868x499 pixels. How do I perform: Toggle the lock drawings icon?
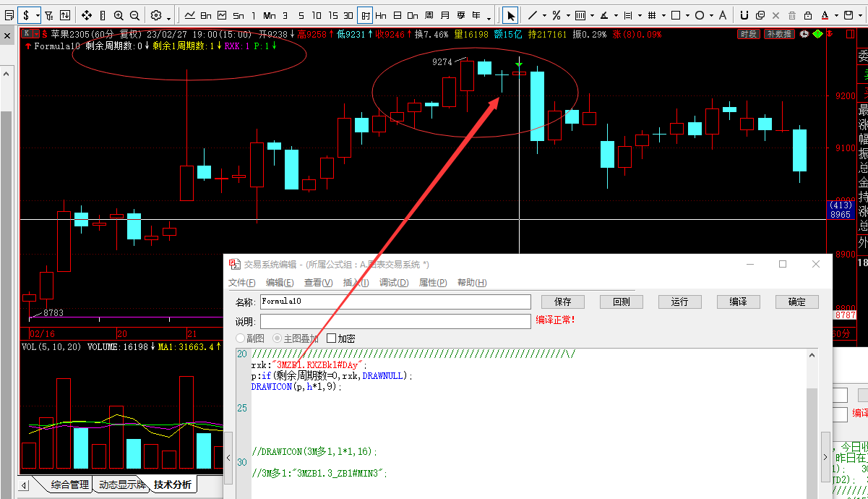click(x=807, y=15)
